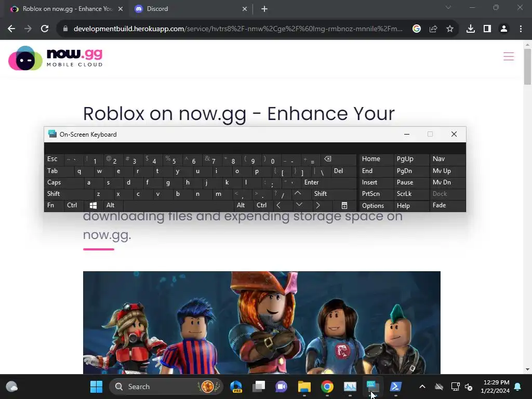
Task: Click the share page icon
Action: 433,29
